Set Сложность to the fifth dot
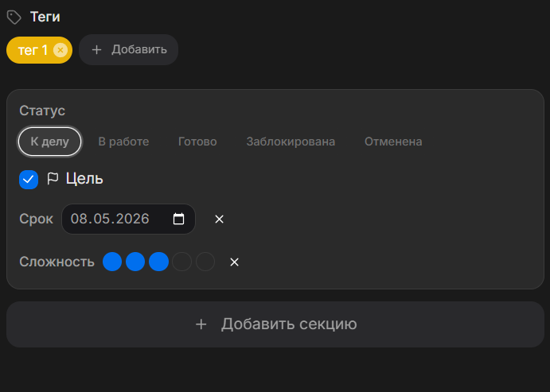The width and height of the screenshot is (550, 392). [205, 262]
